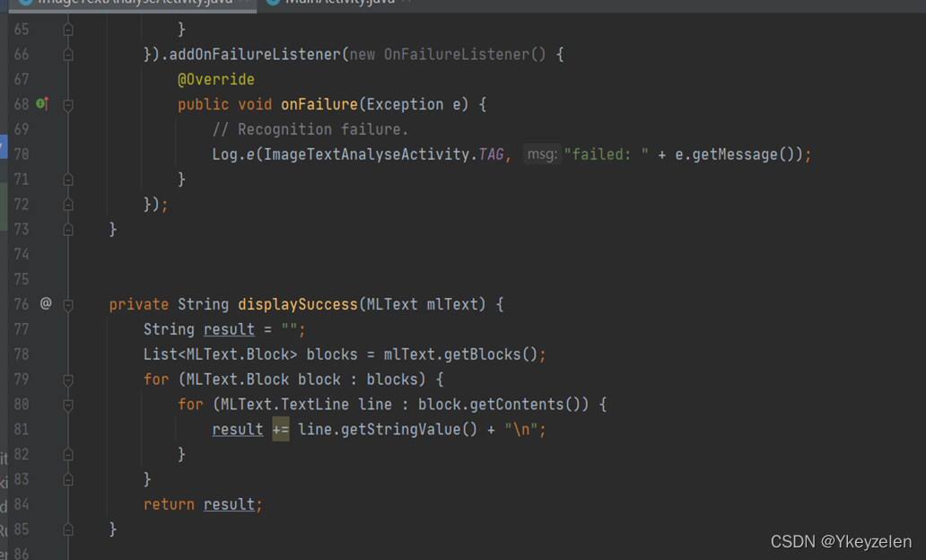Click the displaySuccess method name
The image size is (926, 560).
298,304
